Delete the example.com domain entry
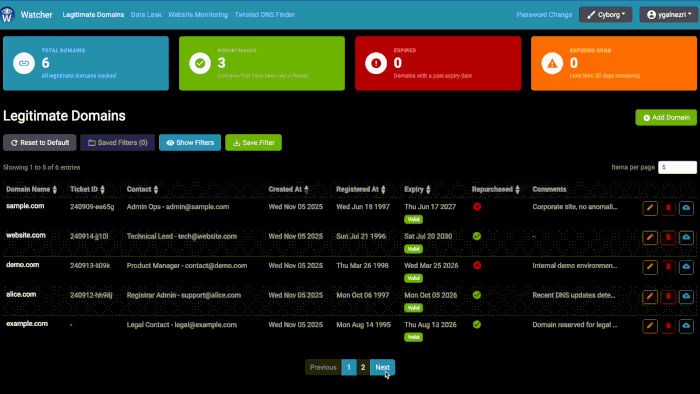The height and width of the screenshot is (394, 700). click(x=668, y=326)
